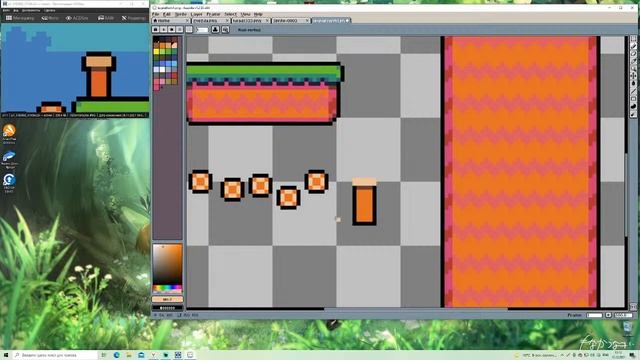Open the top desktop shortcut icon

[x=9, y=134]
